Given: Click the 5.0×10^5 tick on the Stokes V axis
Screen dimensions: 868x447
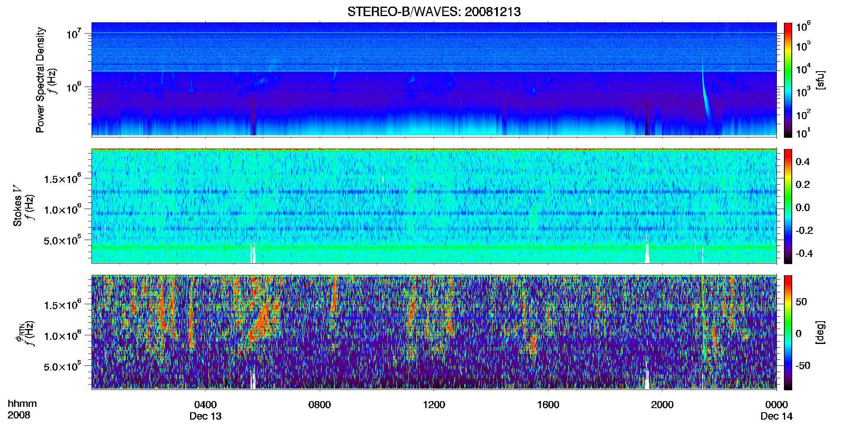Looking at the screenshot, I should coord(63,240).
